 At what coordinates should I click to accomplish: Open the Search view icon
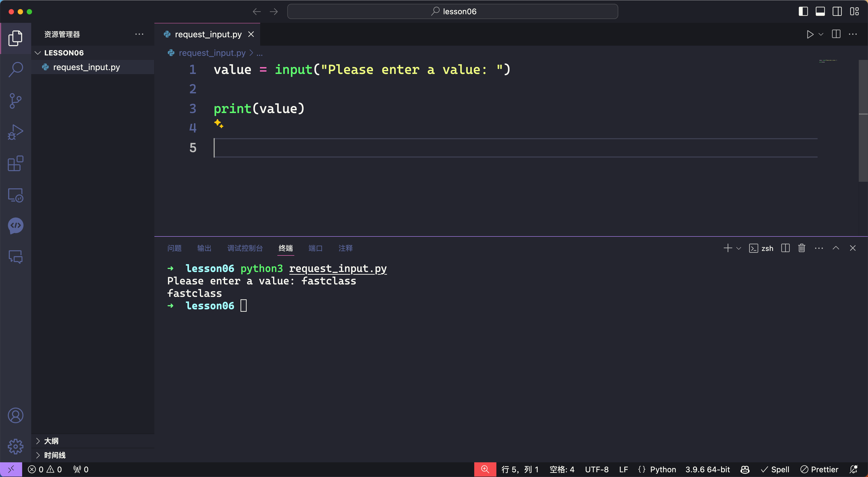(16, 69)
